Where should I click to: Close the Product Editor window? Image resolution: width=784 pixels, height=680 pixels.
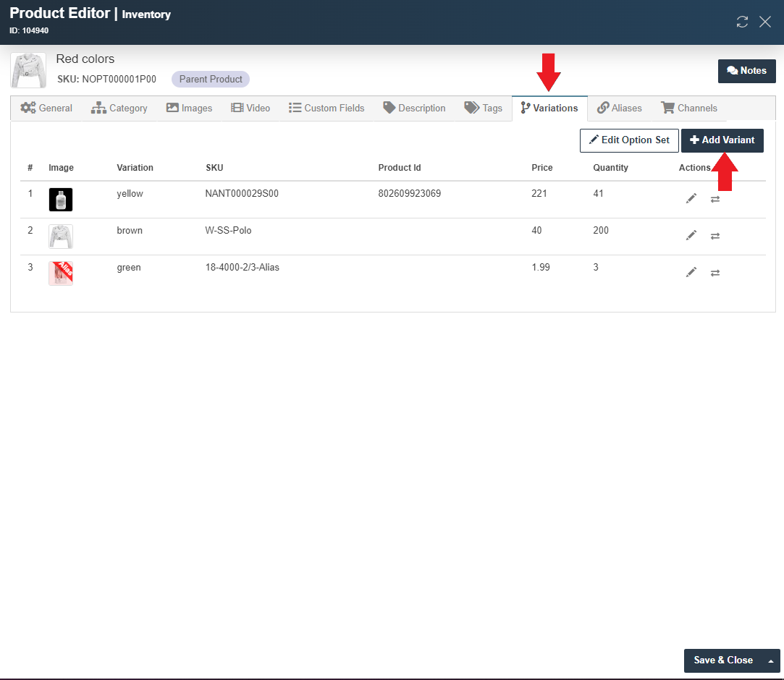(765, 22)
